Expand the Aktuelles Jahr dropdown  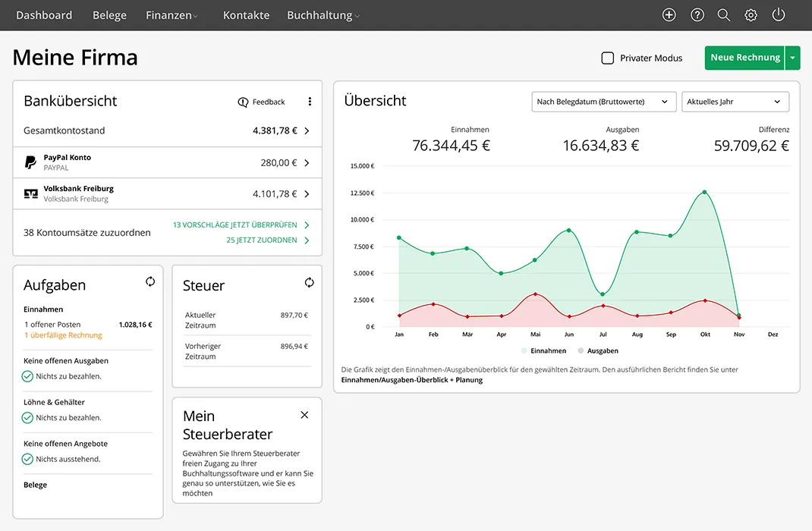click(735, 102)
